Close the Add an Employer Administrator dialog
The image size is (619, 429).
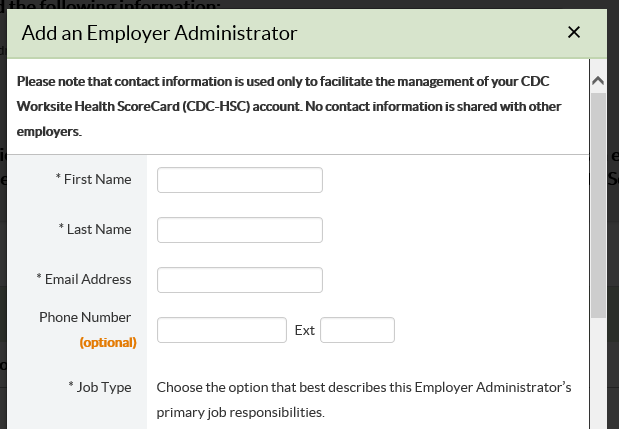(x=574, y=32)
